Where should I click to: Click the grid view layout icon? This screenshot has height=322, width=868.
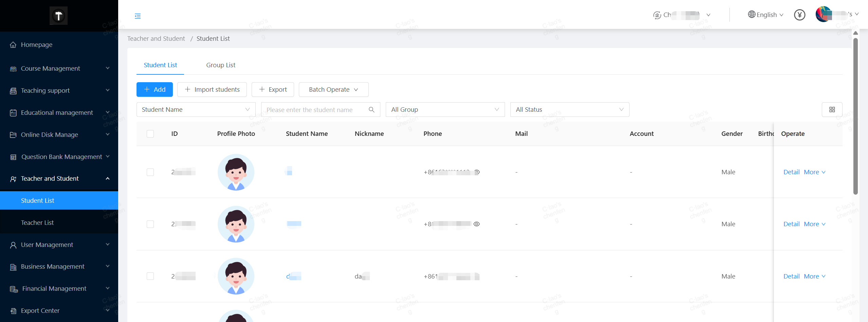click(x=832, y=109)
